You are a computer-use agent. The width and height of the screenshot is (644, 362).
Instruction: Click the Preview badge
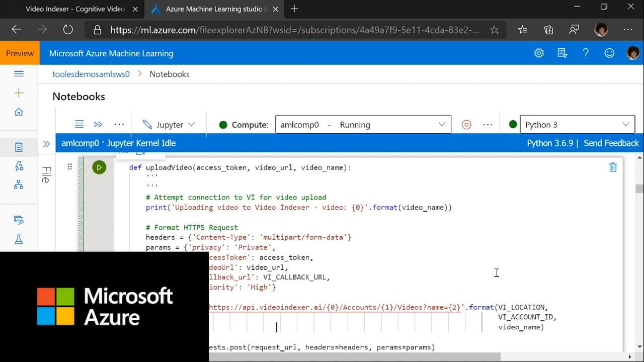pyautogui.click(x=20, y=53)
